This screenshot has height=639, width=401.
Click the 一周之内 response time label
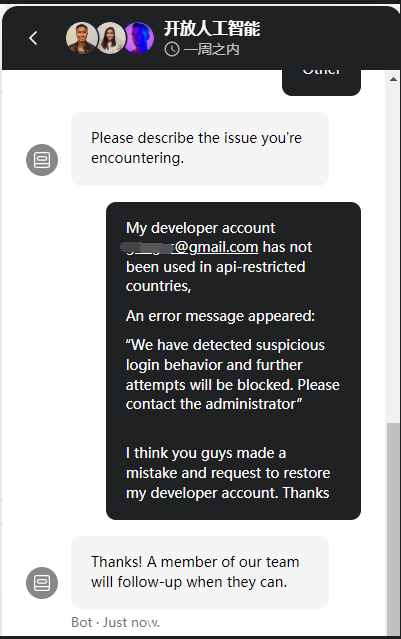211,49
